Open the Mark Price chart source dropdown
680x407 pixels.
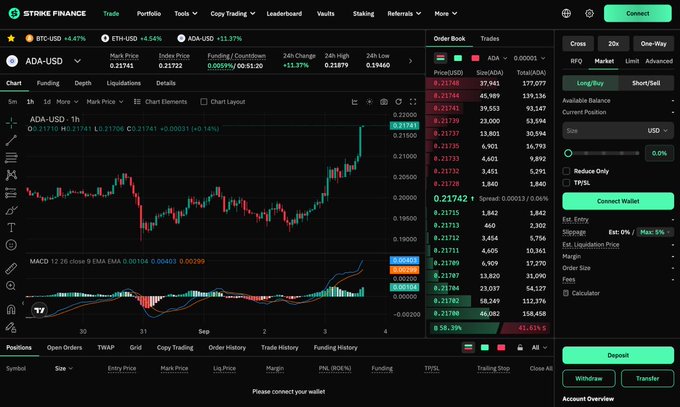pyautogui.click(x=105, y=102)
